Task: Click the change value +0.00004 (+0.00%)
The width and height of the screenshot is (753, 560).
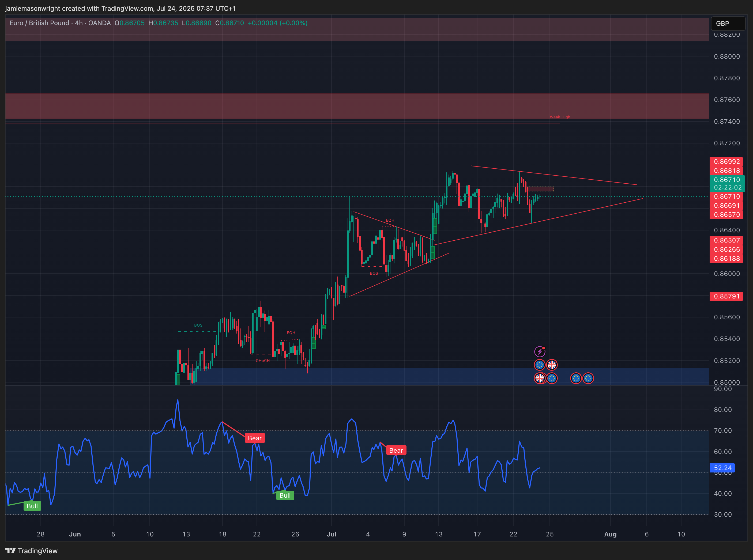Action: click(277, 23)
